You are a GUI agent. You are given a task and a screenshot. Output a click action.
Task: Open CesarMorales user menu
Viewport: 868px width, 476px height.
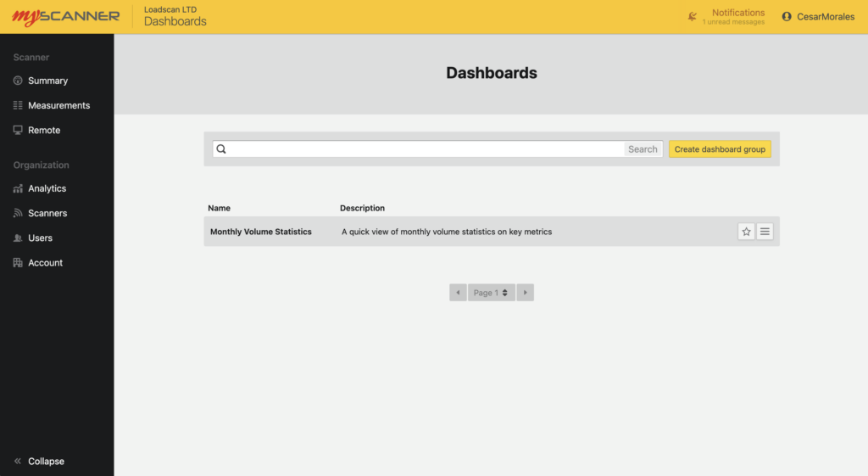[826, 17]
